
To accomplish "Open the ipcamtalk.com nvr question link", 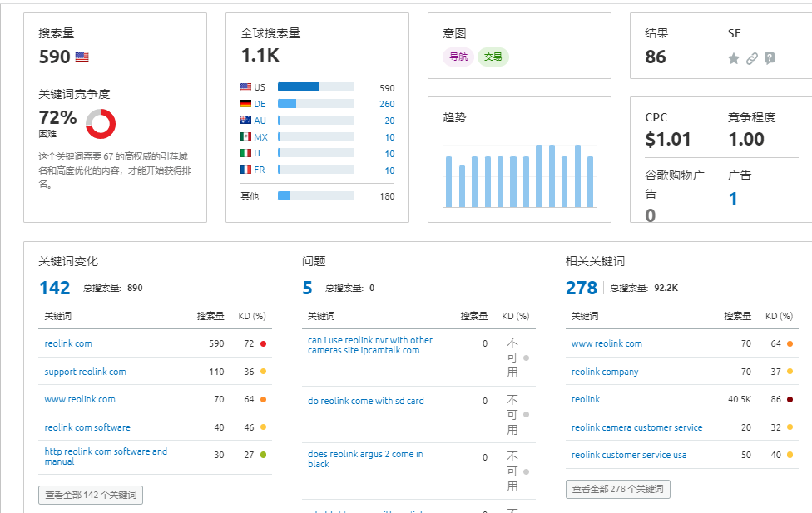I will (x=370, y=345).
